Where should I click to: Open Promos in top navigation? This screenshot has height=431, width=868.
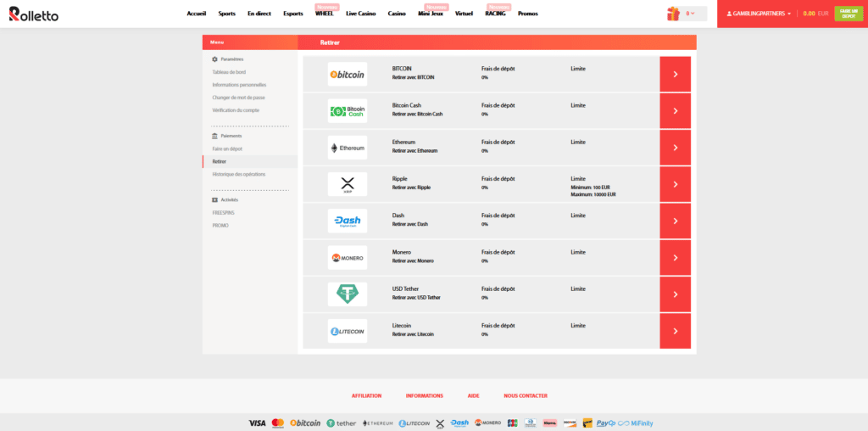pyautogui.click(x=528, y=14)
